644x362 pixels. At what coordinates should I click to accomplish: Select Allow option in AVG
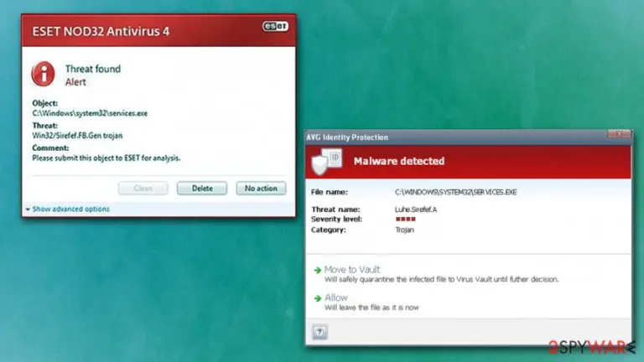coord(336,297)
